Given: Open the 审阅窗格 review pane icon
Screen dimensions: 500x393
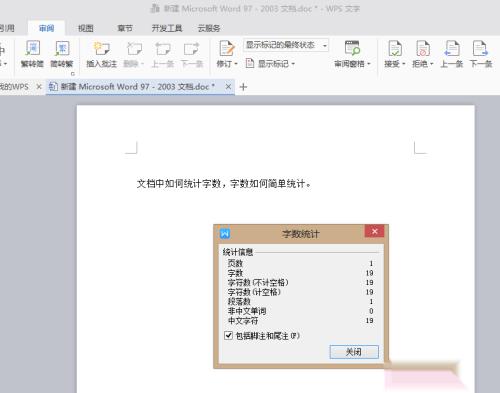Looking at the screenshot, I should click(352, 49).
